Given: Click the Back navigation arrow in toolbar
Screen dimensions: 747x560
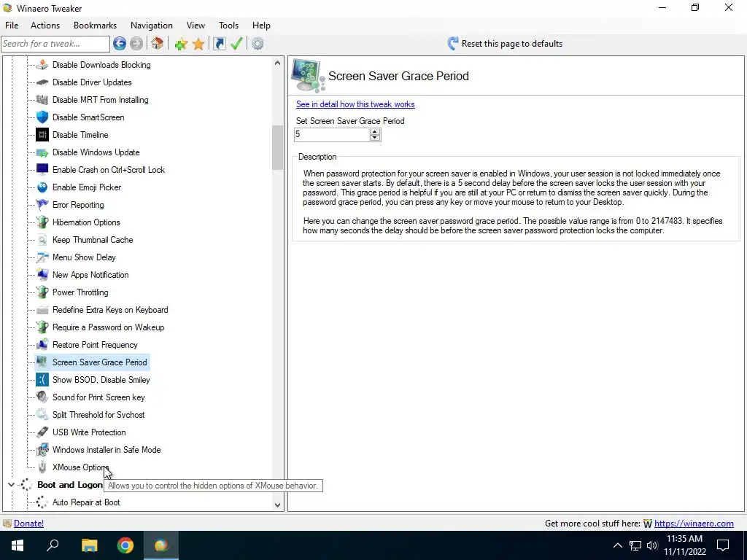Looking at the screenshot, I should click(x=120, y=44).
